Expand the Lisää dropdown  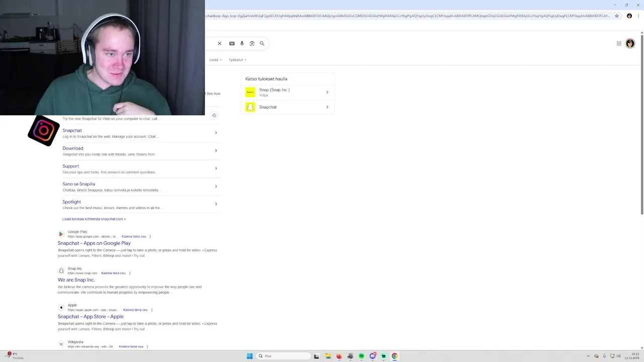215,60
